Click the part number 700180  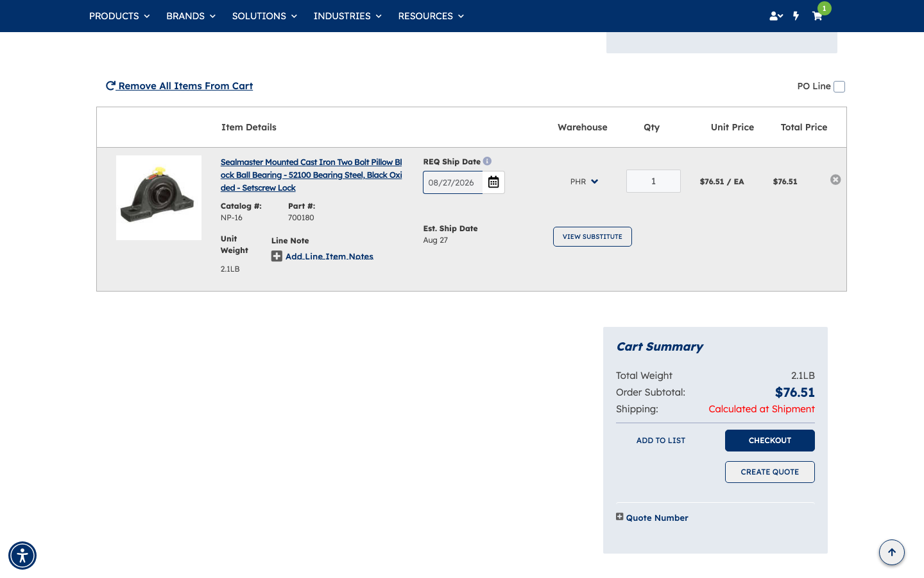(x=301, y=218)
